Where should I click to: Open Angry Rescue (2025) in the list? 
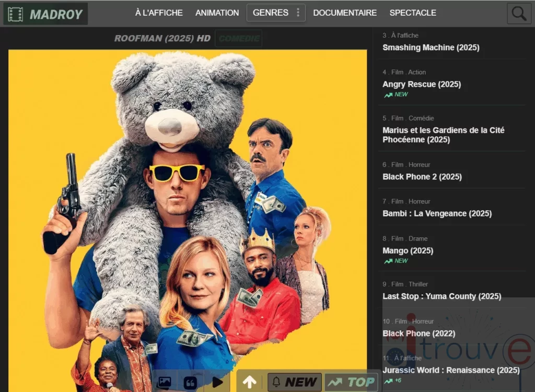[421, 84]
